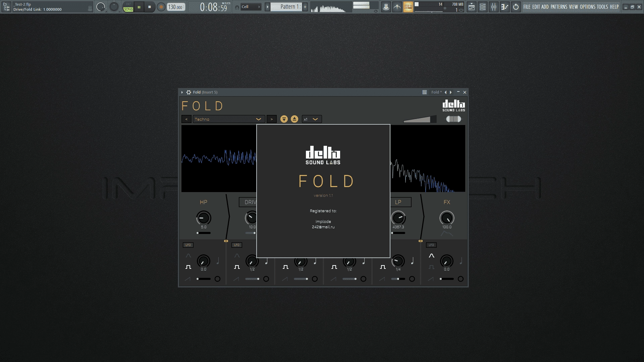Open the PATTERNS menu

(559, 7)
